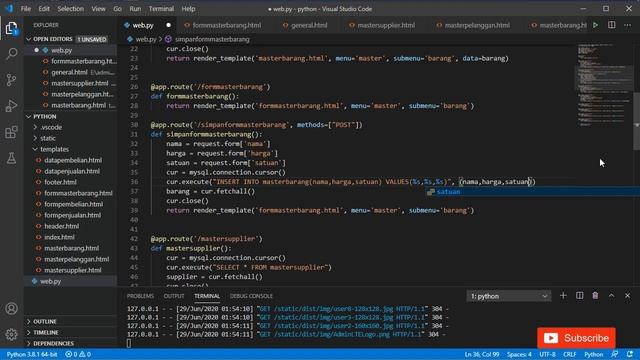Change indentation via 'Spaces: 4'
The image size is (640, 360).
pos(519,354)
